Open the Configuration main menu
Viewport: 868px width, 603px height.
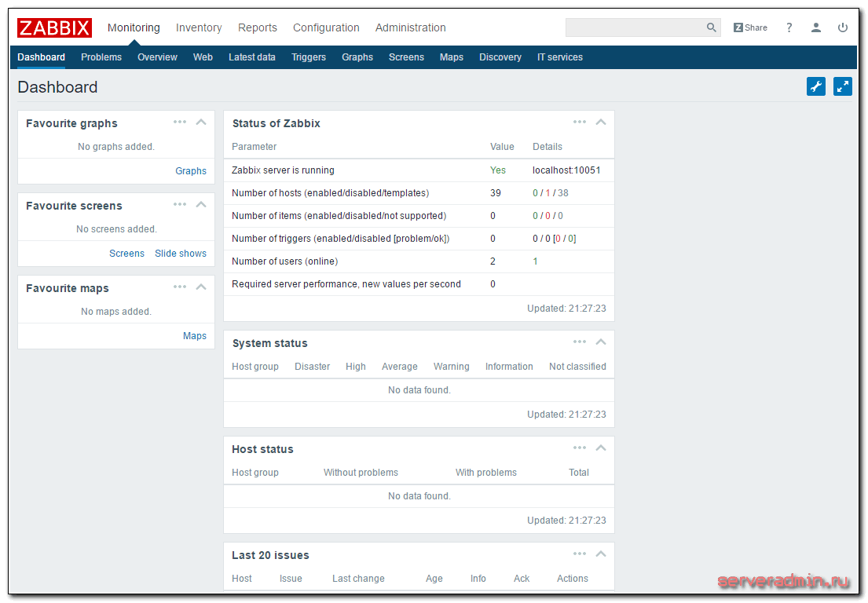click(326, 27)
